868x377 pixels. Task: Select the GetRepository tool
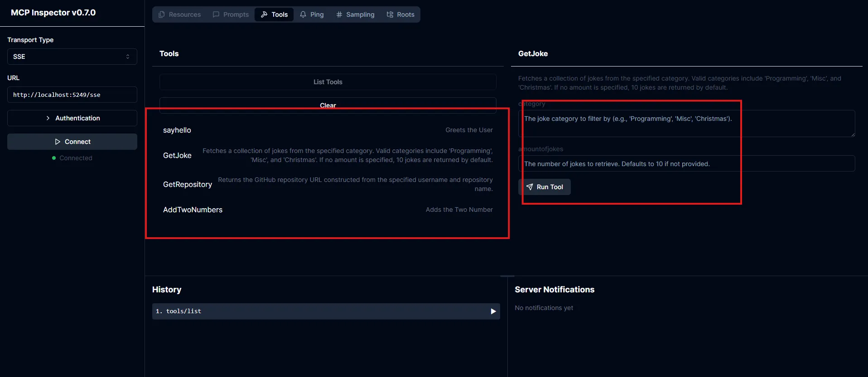point(188,185)
